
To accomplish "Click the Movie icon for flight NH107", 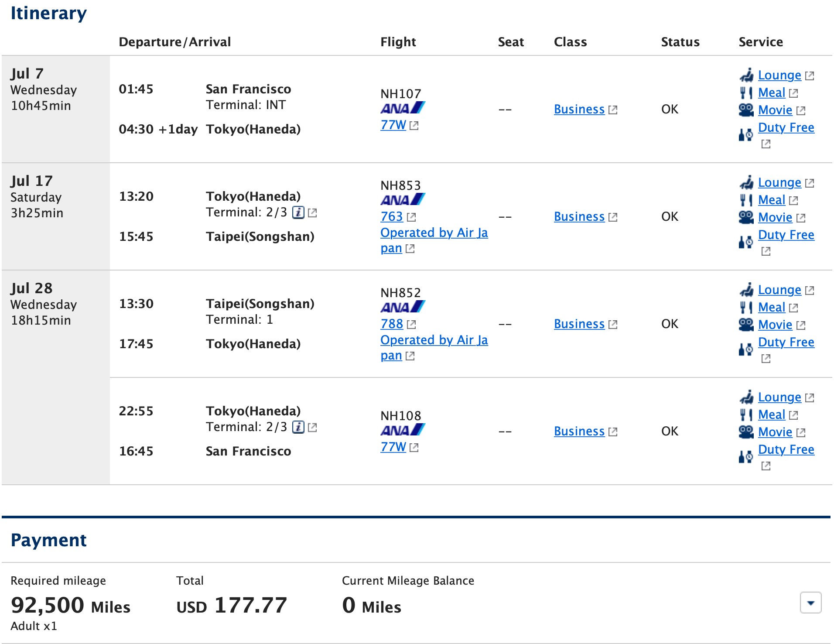I will [746, 110].
